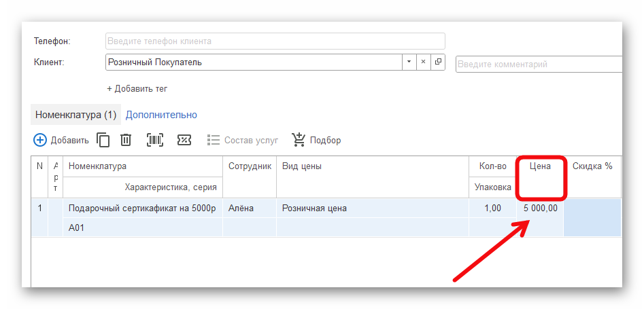The image size is (644, 309).
Task: Select the 5 000,00 price cell
Action: pos(540,208)
